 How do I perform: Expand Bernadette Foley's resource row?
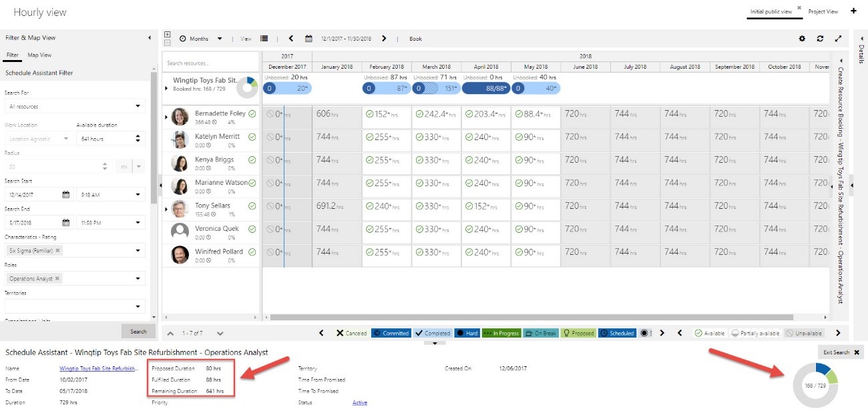pyautogui.click(x=166, y=117)
